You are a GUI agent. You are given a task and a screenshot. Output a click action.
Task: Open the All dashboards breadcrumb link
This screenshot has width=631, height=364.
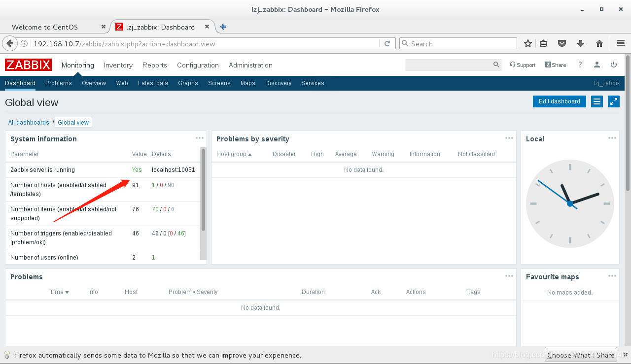click(29, 123)
